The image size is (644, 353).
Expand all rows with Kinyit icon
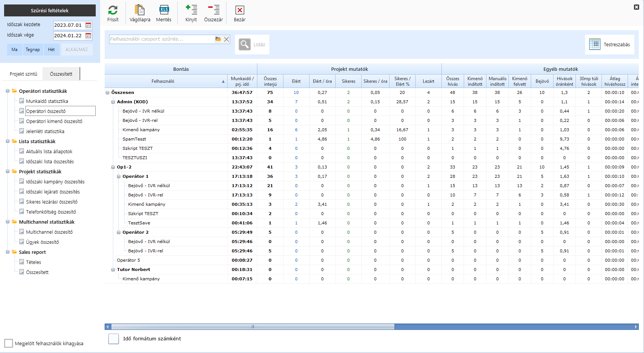point(191,10)
